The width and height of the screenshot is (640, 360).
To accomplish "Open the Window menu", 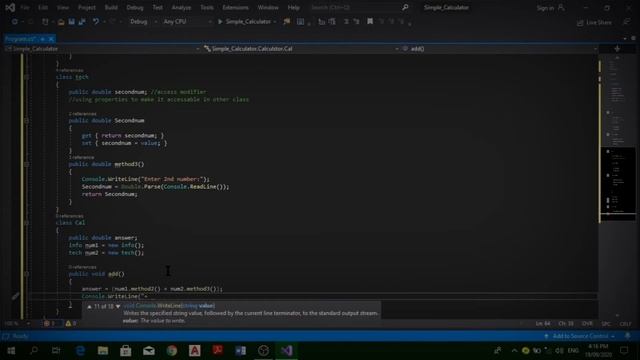I will pyautogui.click(x=268, y=7).
